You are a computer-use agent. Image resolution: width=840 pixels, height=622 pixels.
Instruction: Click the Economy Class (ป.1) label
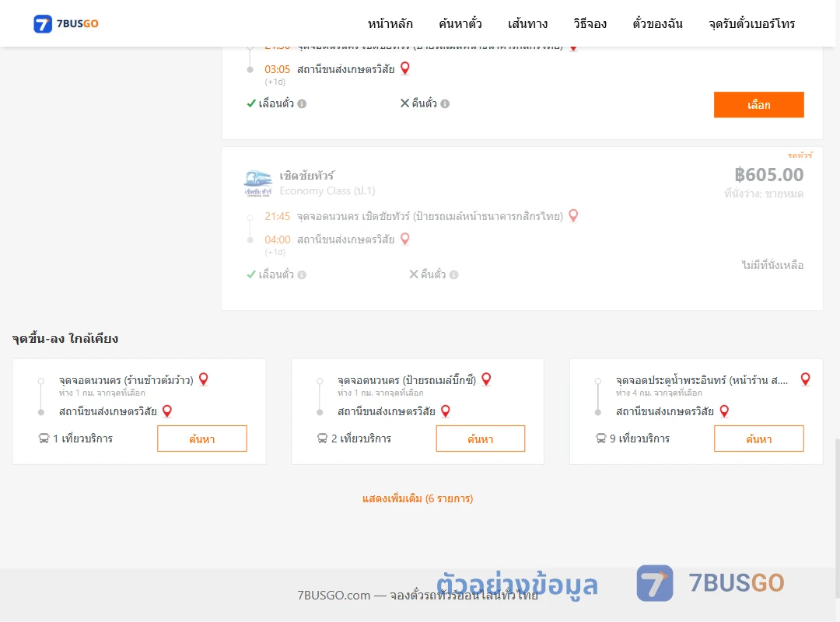[327, 190]
